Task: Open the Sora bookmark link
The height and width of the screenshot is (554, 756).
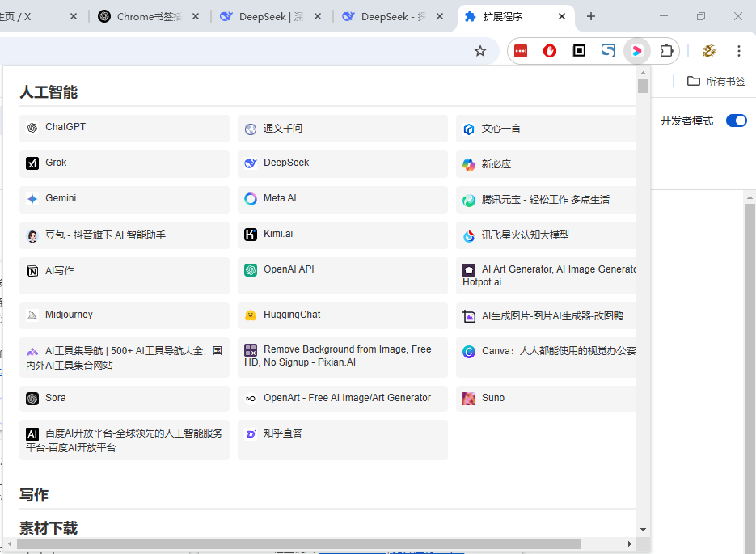Action: [125, 398]
